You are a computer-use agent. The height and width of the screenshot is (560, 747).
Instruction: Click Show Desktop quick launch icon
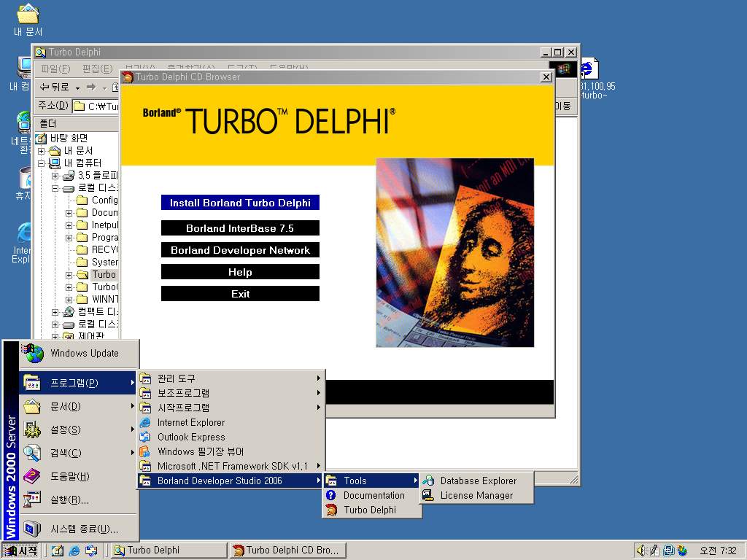58,551
